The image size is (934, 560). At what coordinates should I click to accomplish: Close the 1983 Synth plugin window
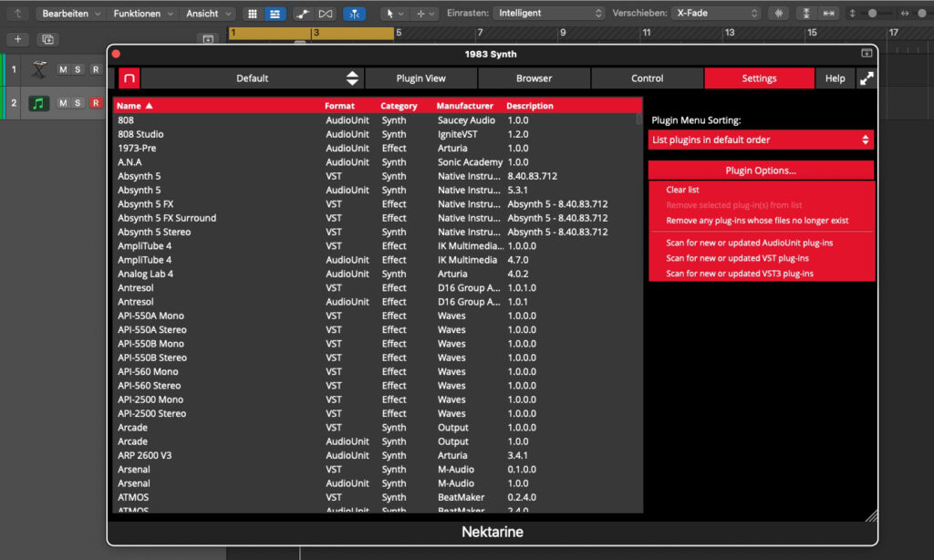pos(116,54)
